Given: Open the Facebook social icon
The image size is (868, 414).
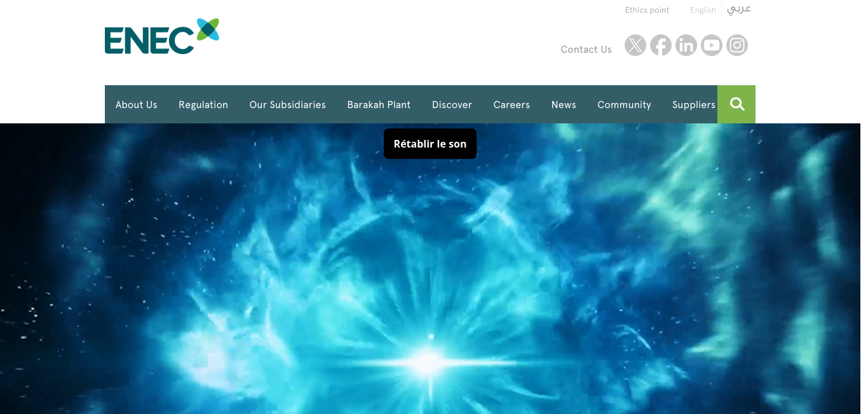Looking at the screenshot, I should coord(660,45).
